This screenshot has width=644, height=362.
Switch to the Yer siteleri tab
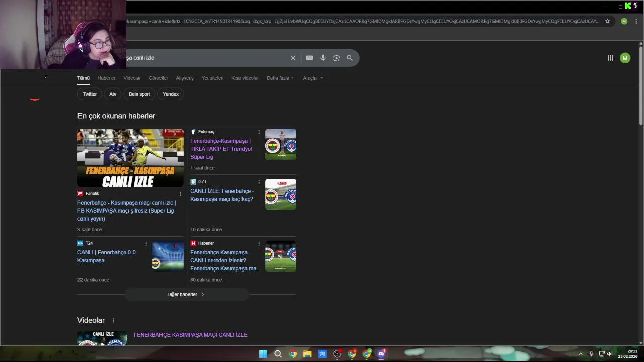212,78
